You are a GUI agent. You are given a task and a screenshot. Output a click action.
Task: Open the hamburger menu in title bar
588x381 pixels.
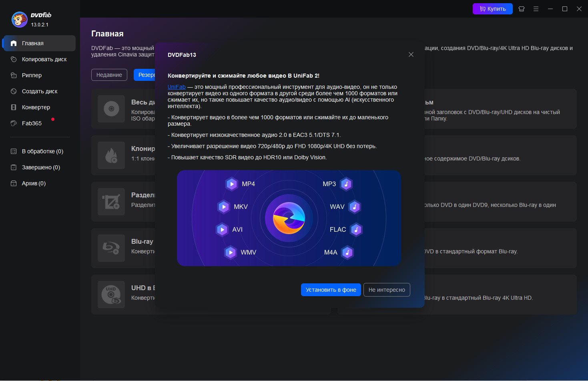click(x=536, y=9)
